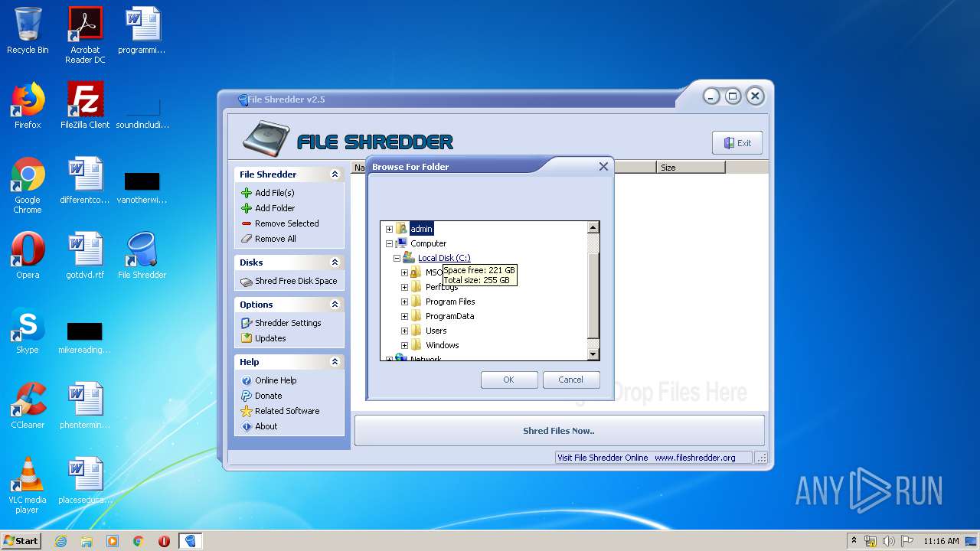
Task: Click the Updates icon
Action: tap(247, 338)
